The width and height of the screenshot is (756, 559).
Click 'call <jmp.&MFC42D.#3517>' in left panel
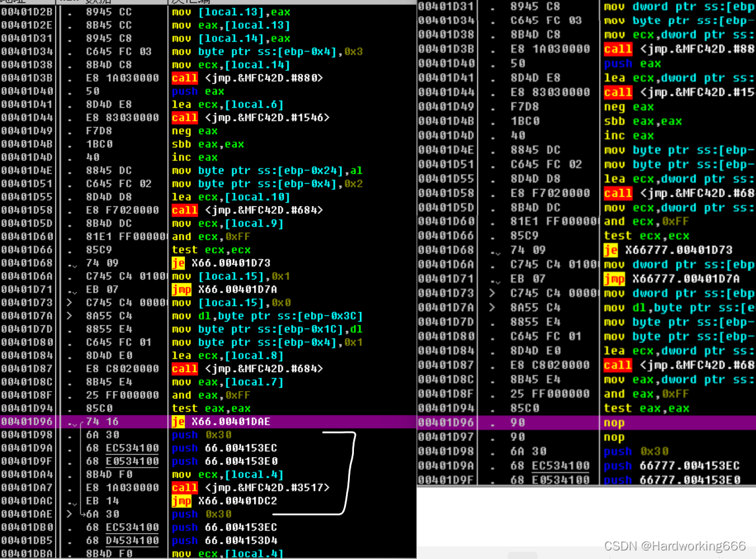(251, 488)
